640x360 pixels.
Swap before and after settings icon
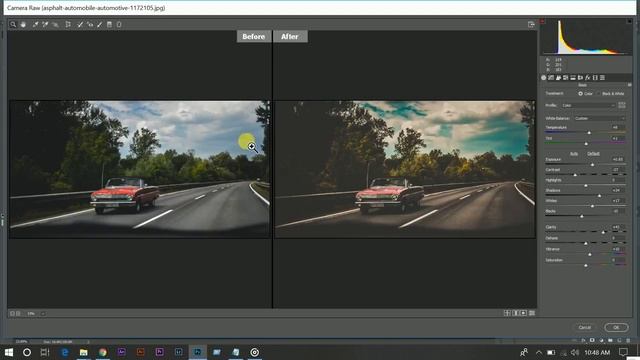tap(515, 313)
